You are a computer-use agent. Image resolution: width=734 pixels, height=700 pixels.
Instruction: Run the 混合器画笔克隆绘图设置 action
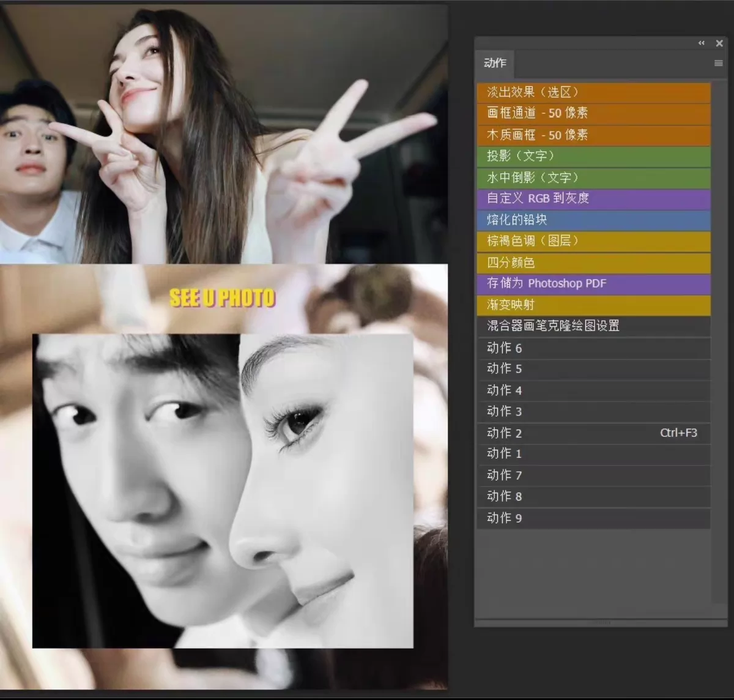pyautogui.click(x=593, y=326)
